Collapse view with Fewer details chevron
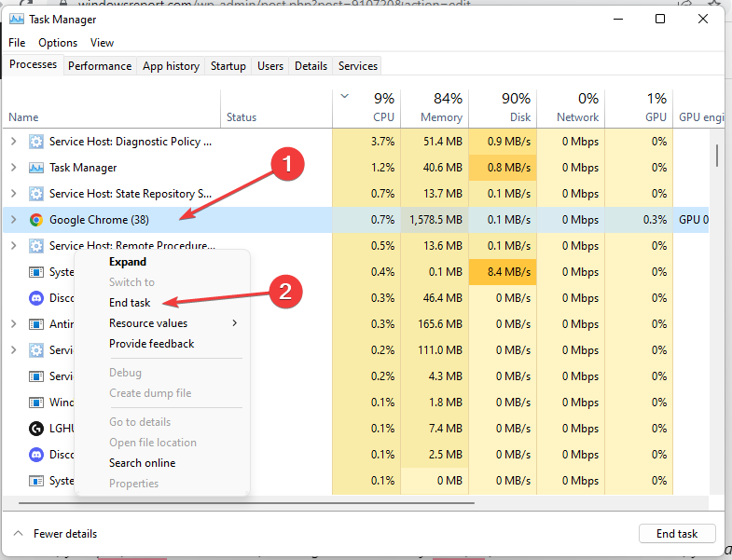The image size is (732, 560). pyautogui.click(x=19, y=534)
